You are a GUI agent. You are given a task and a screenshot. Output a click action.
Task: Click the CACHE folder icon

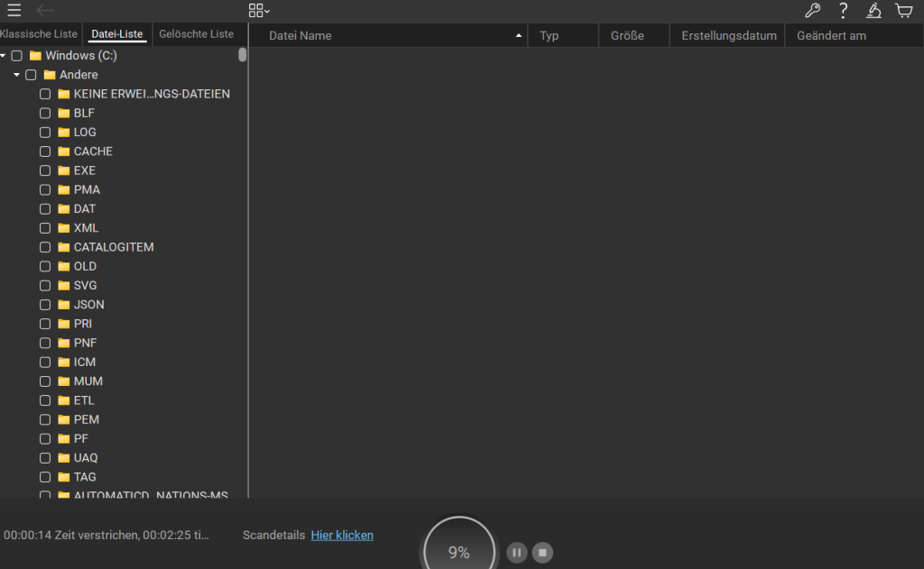point(63,151)
